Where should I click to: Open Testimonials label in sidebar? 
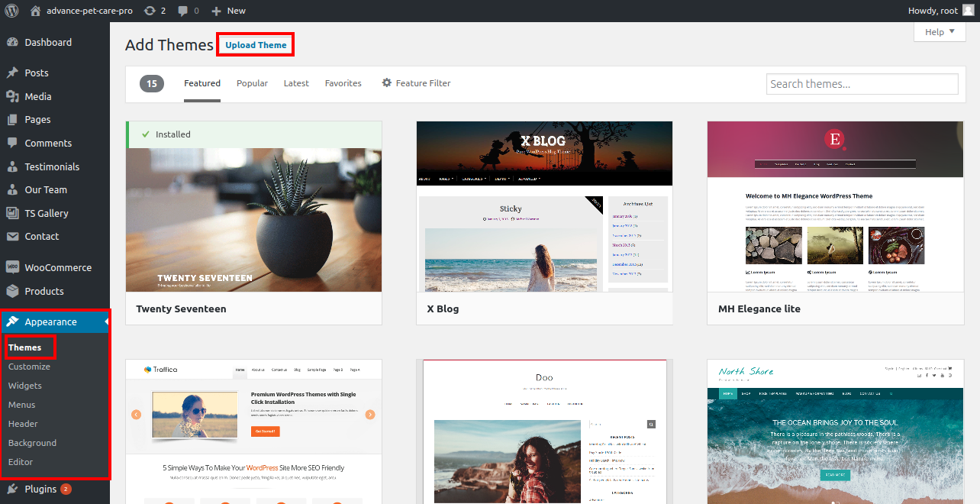click(x=52, y=166)
